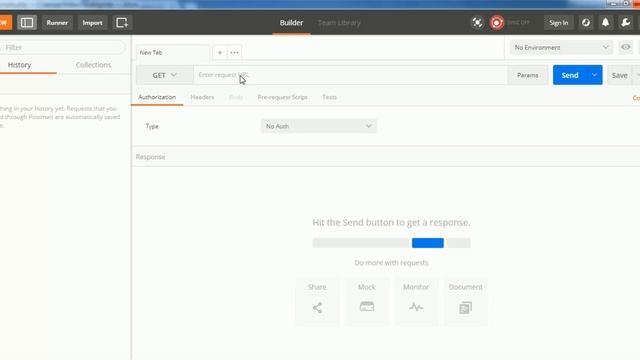The image size is (640, 360).
Task: Click the Share icon card
Action: tap(317, 301)
